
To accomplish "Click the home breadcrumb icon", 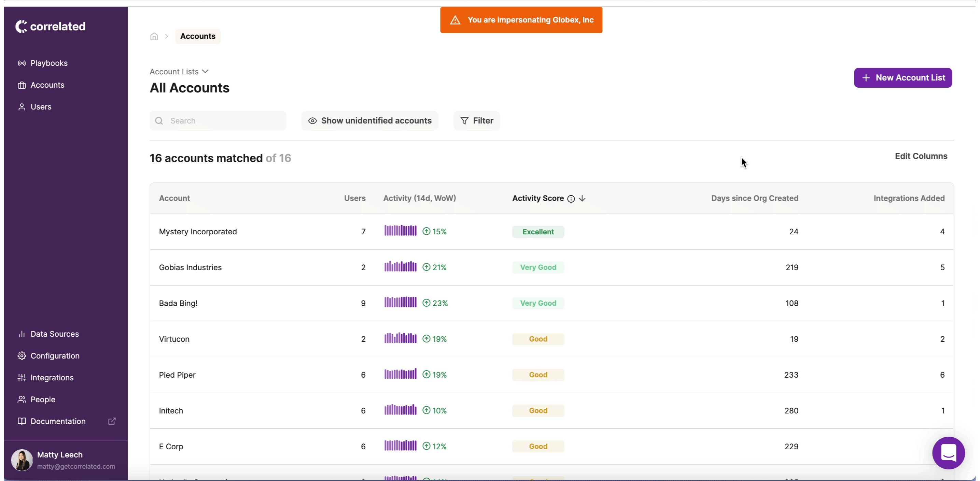I will (x=154, y=37).
